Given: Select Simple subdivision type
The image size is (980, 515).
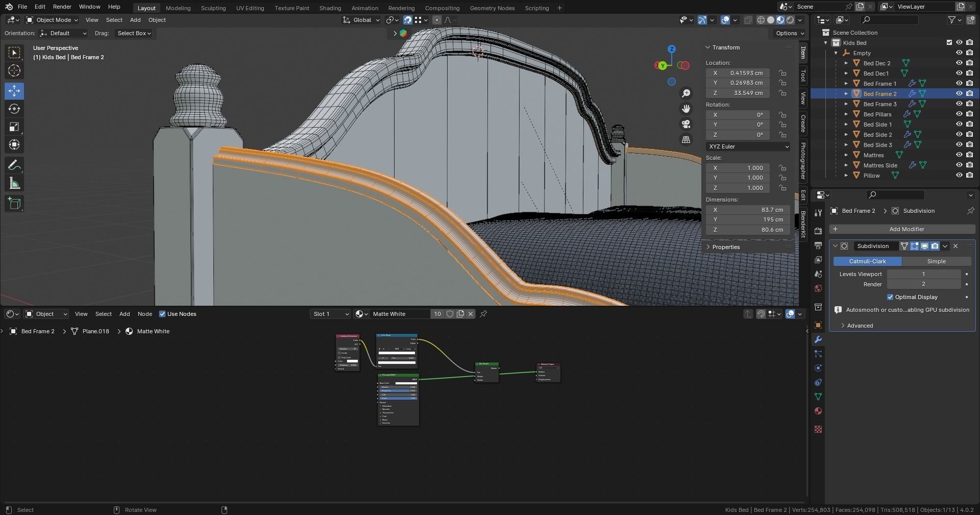Looking at the screenshot, I should coord(936,261).
